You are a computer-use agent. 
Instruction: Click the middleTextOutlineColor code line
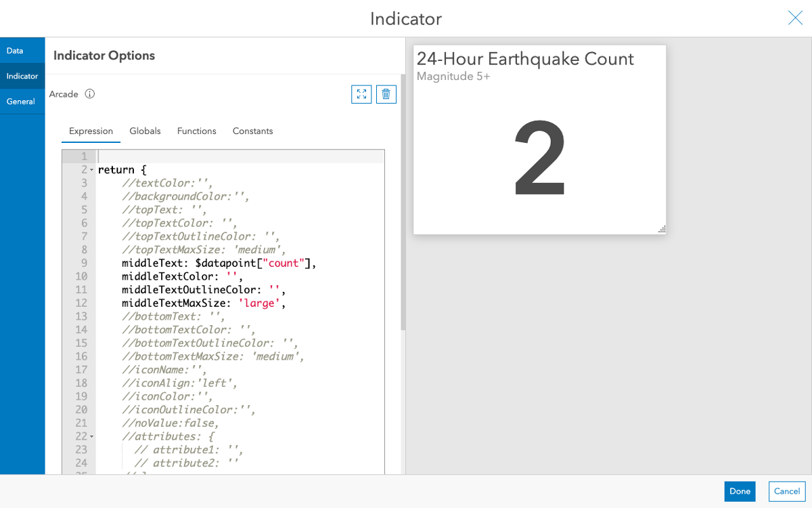pyautogui.click(x=204, y=290)
